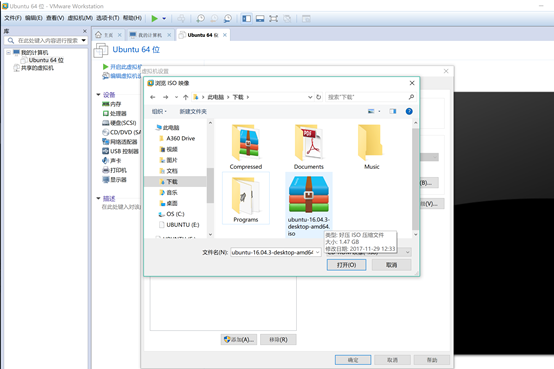
Task: Click USB 控制器 device entry
Action: pos(120,151)
